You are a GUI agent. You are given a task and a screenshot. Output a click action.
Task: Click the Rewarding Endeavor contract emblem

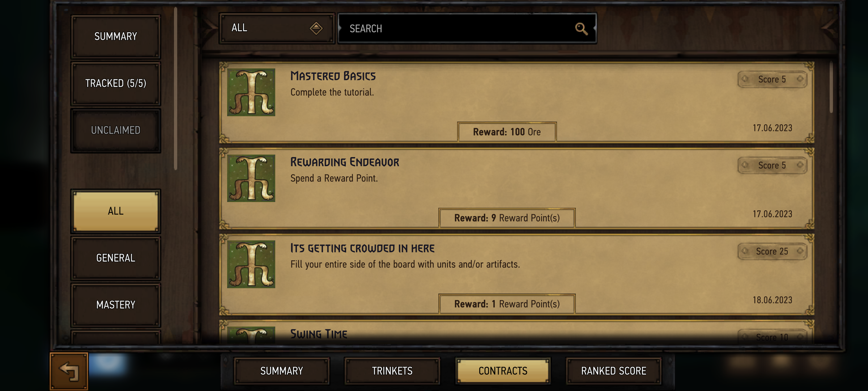click(x=251, y=178)
